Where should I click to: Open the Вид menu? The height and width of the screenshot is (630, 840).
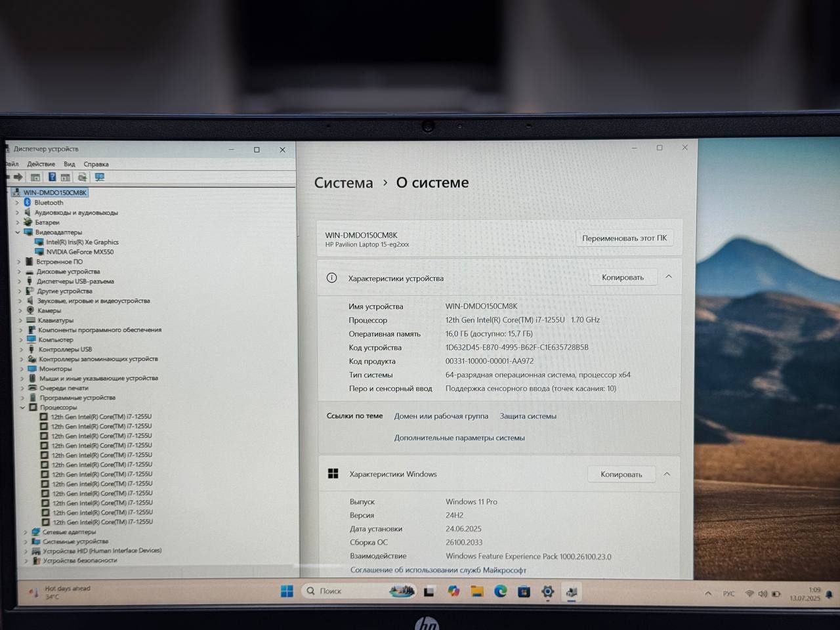point(70,164)
